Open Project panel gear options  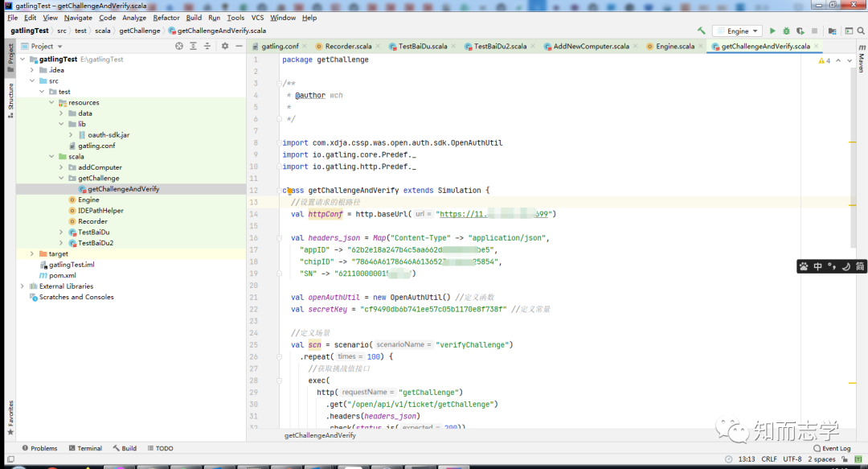[x=225, y=46]
